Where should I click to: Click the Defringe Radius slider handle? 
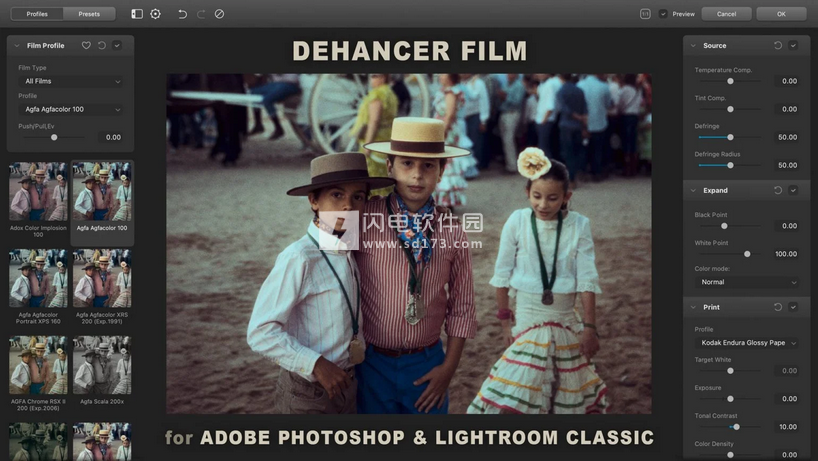730,165
